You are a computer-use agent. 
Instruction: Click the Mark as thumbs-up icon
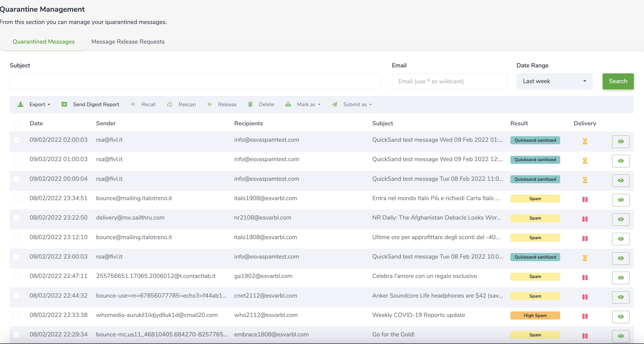[288, 105]
